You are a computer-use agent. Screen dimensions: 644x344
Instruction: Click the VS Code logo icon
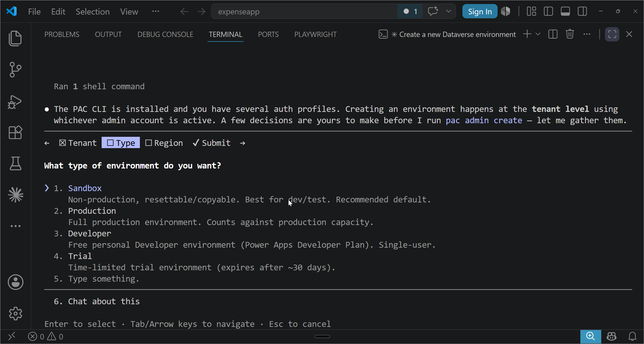coord(12,11)
